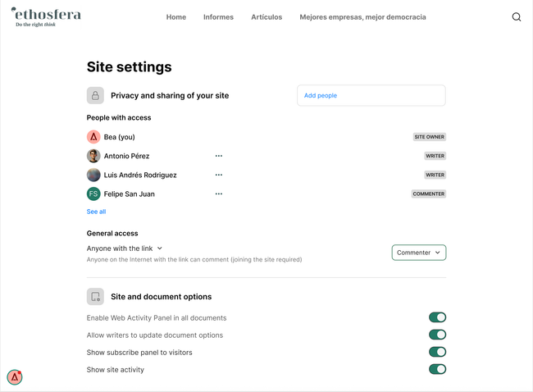Viewport: 533px width, 392px height.
Task: Click the search magnifier icon
Action: pyautogui.click(x=517, y=17)
